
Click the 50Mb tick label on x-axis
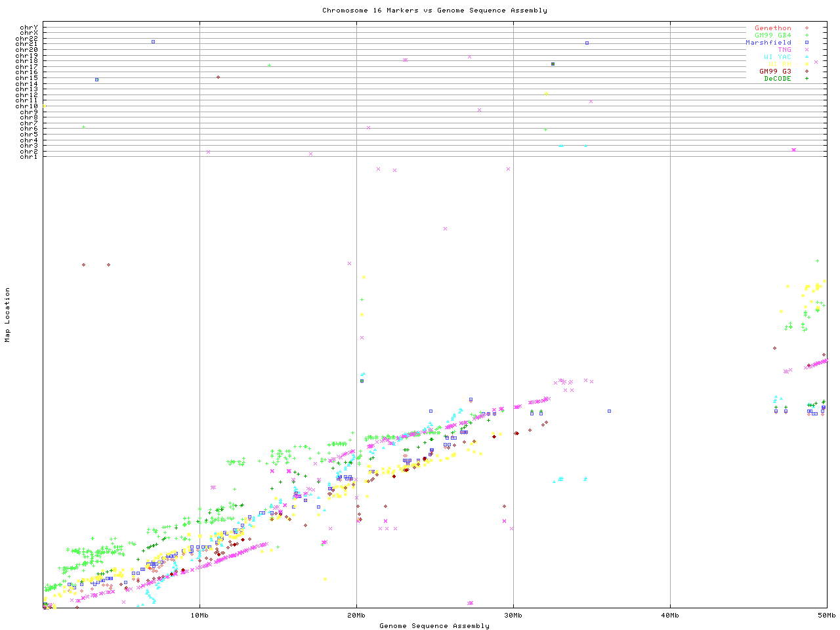[x=826, y=616]
